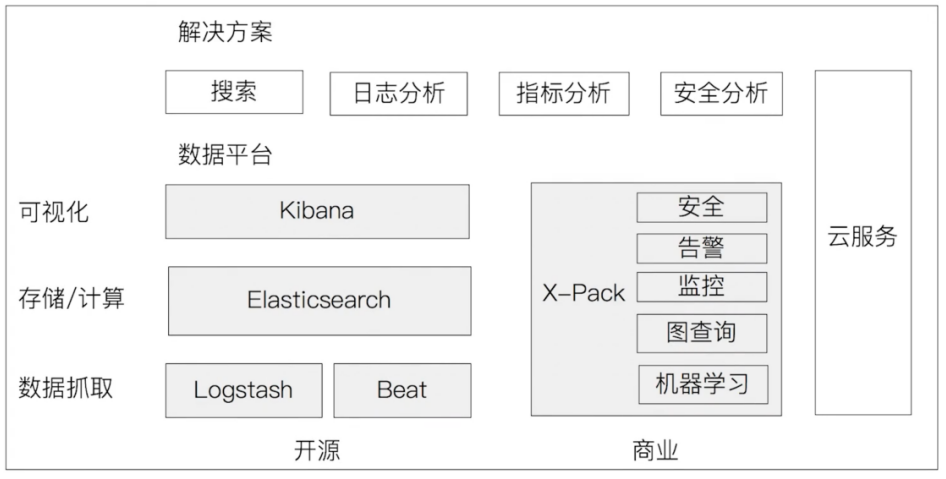Select the Elasticsearch block

[x=319, y=300]
